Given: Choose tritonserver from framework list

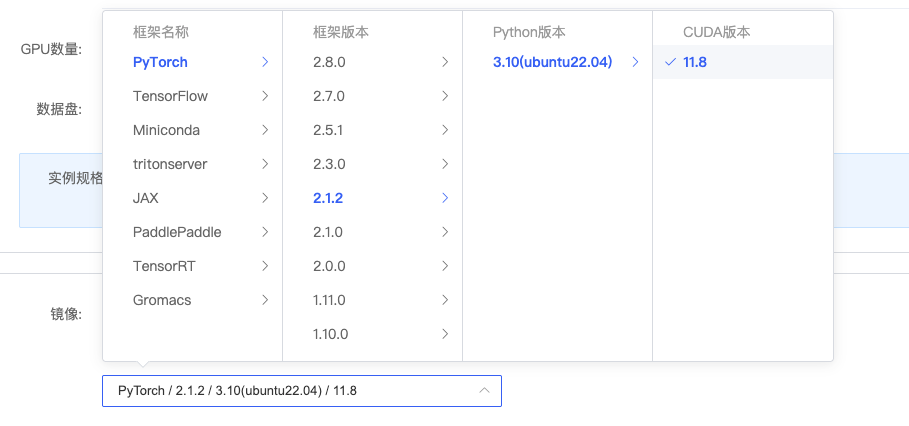Looking at the screenshot, I should point(192,164).
